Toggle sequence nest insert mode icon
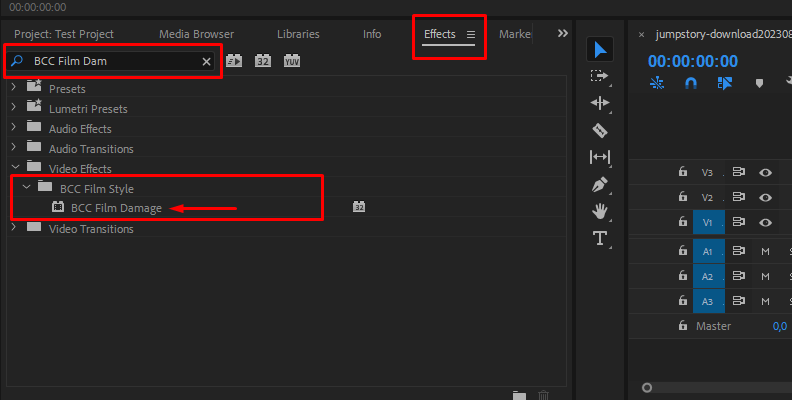The height and width of the screenshot is (400, 792). pos(657,83)
